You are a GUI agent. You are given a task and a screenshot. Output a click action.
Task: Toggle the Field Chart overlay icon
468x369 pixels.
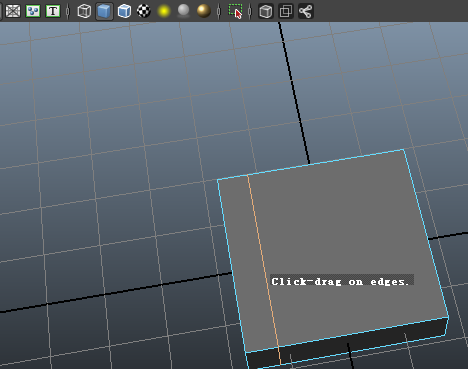click(13, 11)
